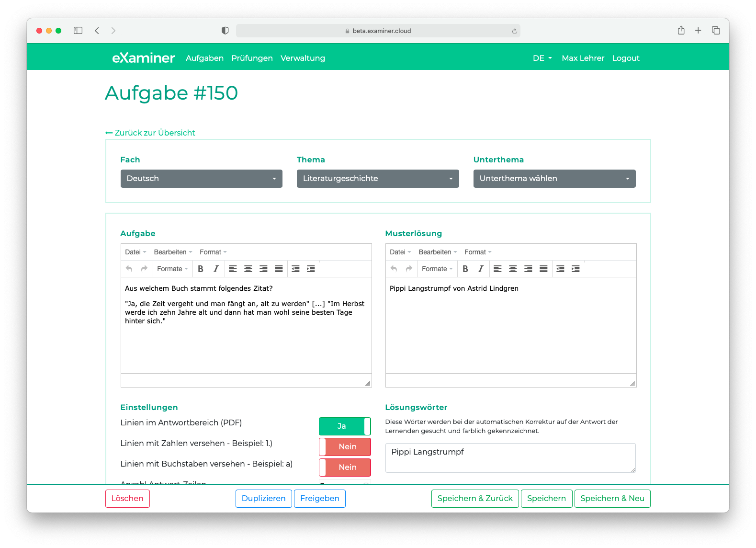Redo in the Aufgabe editor
Image resolution: width=756 pixels, height=548 pixels.
point(144,269)
